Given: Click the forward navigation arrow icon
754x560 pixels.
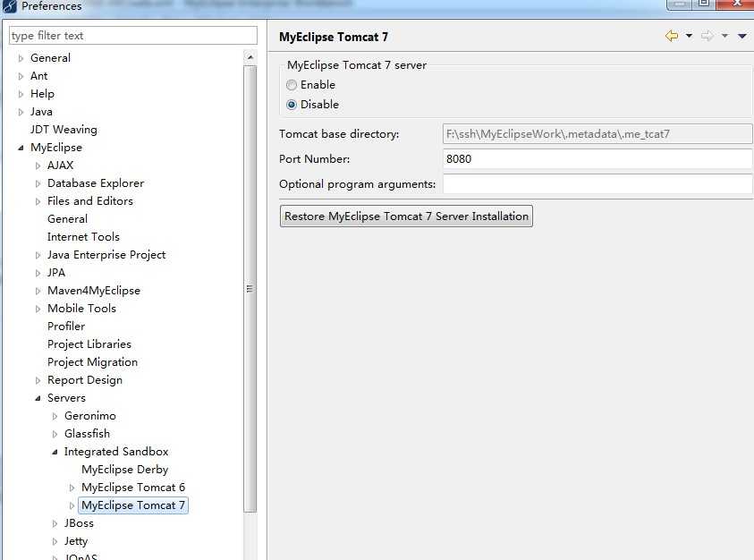Looking at the screenshot, I should (x=707, y=36).
